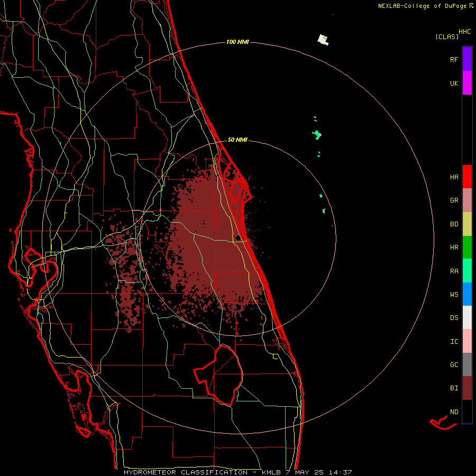Click the ND legend label
476x476 pixels.
(x=454, y=412)
